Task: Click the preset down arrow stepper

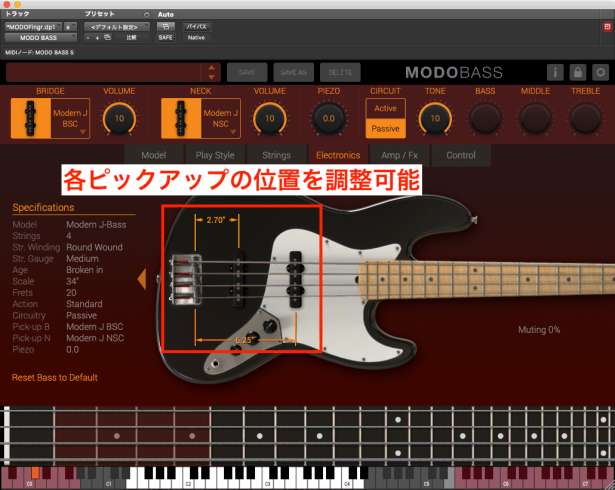Action: (x=211, y=77)
